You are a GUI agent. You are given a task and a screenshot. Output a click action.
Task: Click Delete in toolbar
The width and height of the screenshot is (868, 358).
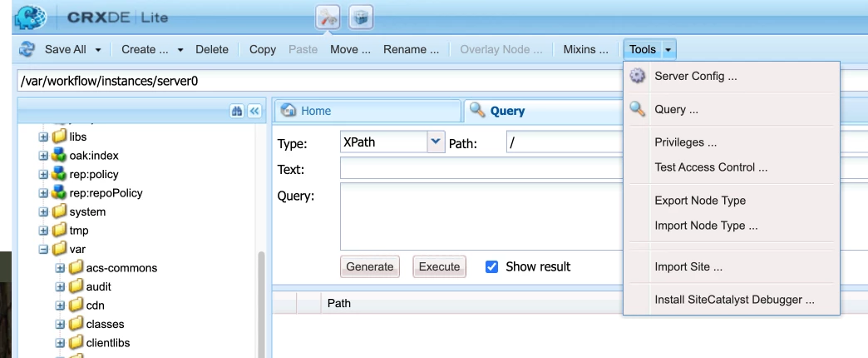(212, 49)
